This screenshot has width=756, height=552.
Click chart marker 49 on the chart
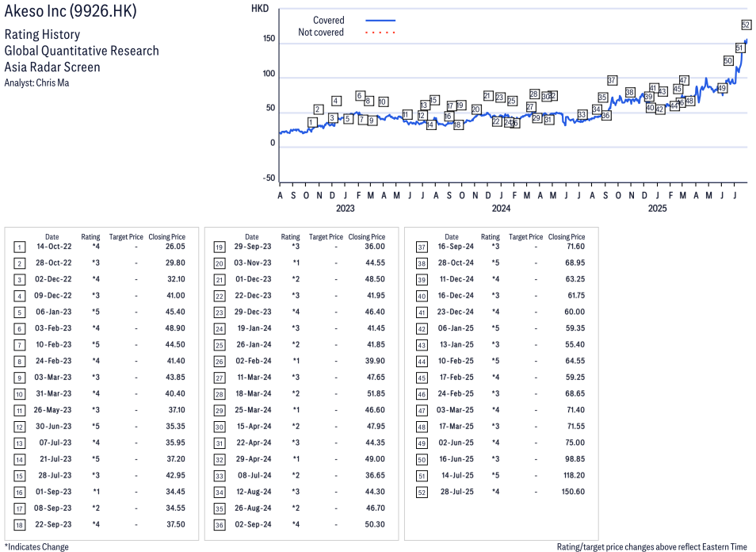coord(722,88)
